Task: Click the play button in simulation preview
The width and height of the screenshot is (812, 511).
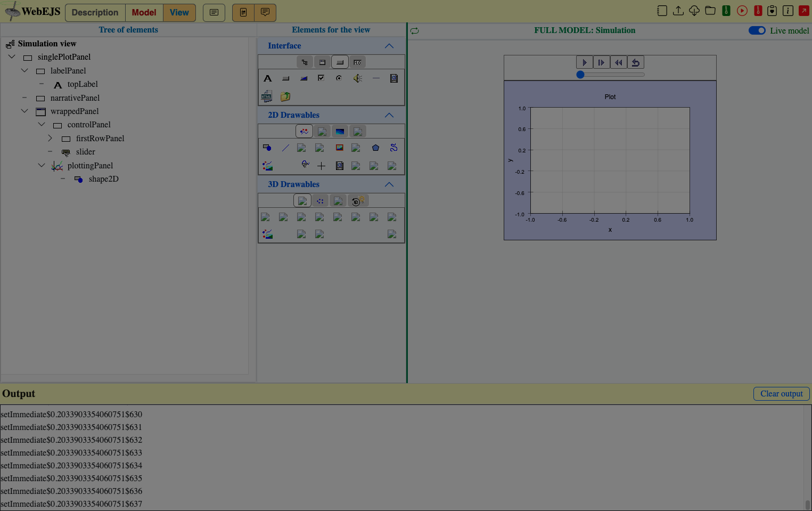Action: pos(585,62)
